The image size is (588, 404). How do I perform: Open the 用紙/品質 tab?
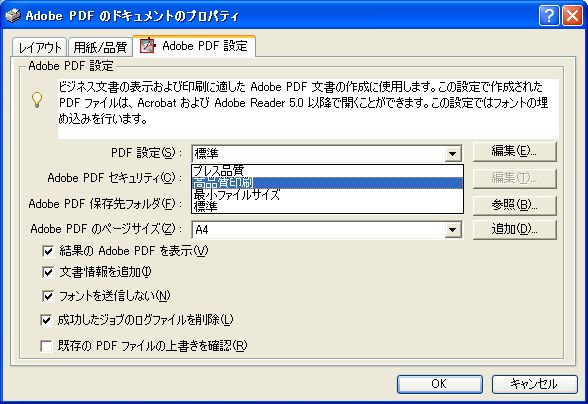100,47
